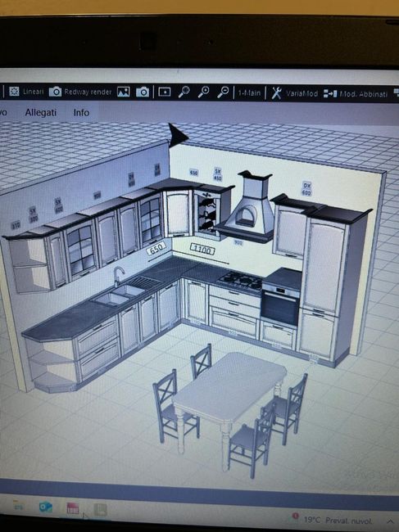This screenshot has height=532, width=399.
Task: Click the Mod. Abbinati text label
Action: (363, 94)
